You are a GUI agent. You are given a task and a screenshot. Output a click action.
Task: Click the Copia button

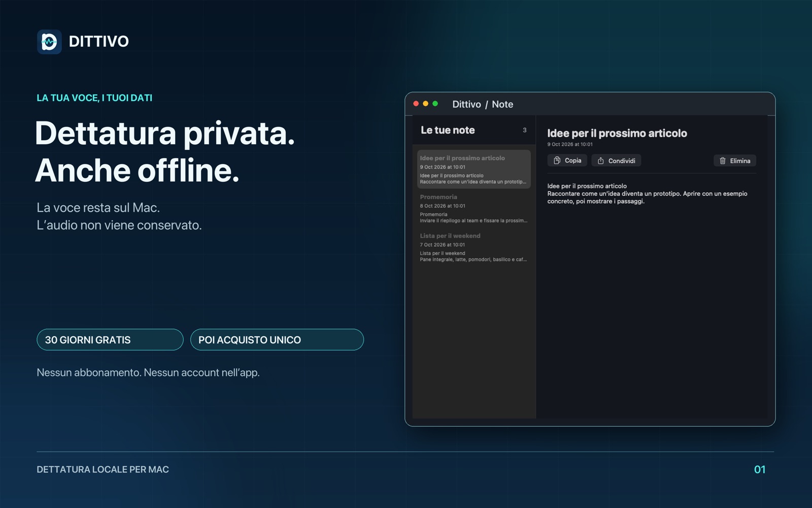pos(567,161)
